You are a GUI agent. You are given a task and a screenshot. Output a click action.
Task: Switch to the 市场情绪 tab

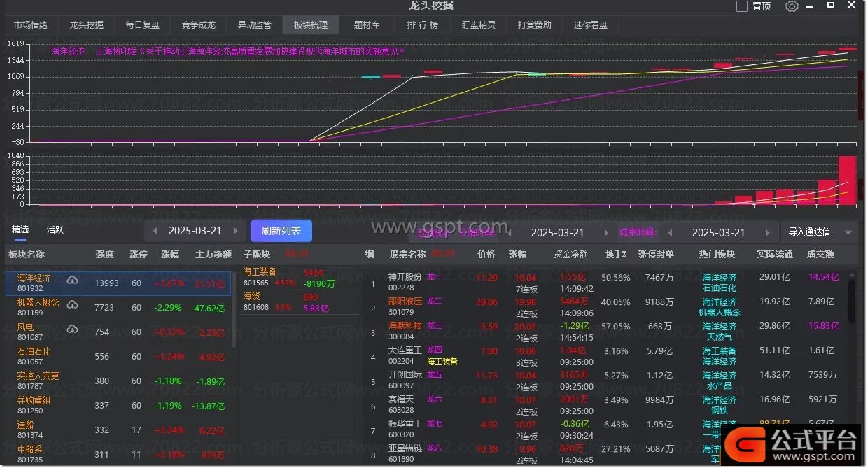(31, 25)
